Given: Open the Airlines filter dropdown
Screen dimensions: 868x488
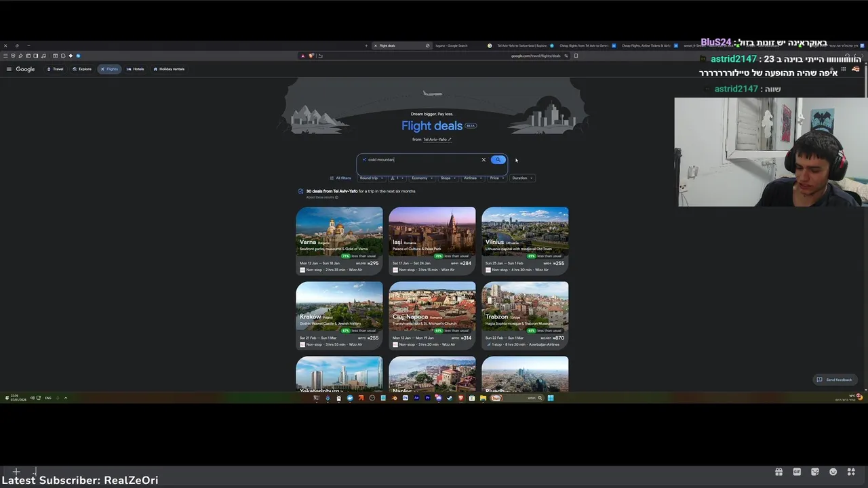Looking at the screenshot, I should pos(472,178).
